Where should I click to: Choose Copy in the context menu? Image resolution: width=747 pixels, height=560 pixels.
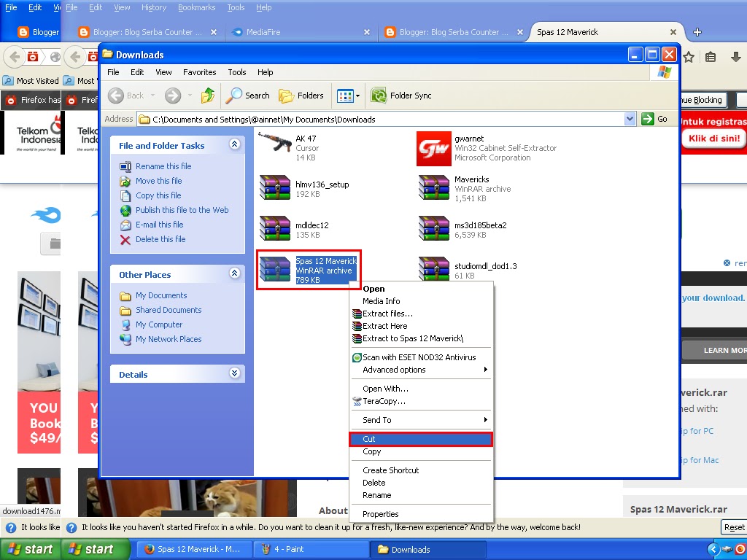pyautogui.click(x=421, y=451)
